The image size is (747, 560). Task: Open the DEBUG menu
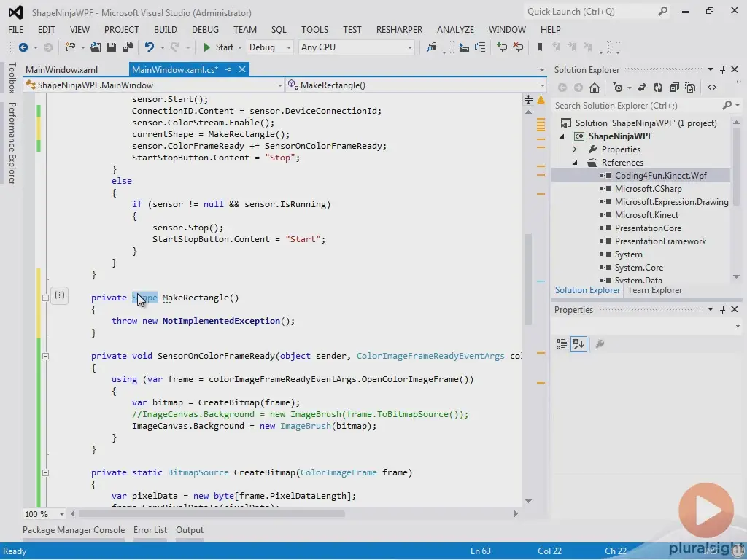coord(205,29)
